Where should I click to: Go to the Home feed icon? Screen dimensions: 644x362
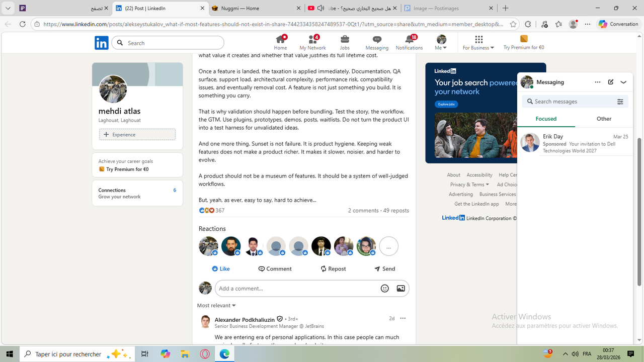coord(280,43)
